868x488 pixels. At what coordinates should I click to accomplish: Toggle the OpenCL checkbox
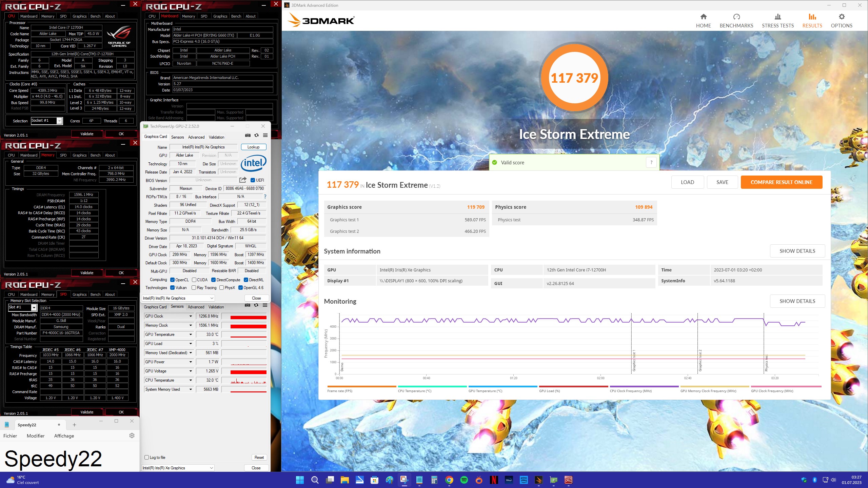click(x=172, y=280)
